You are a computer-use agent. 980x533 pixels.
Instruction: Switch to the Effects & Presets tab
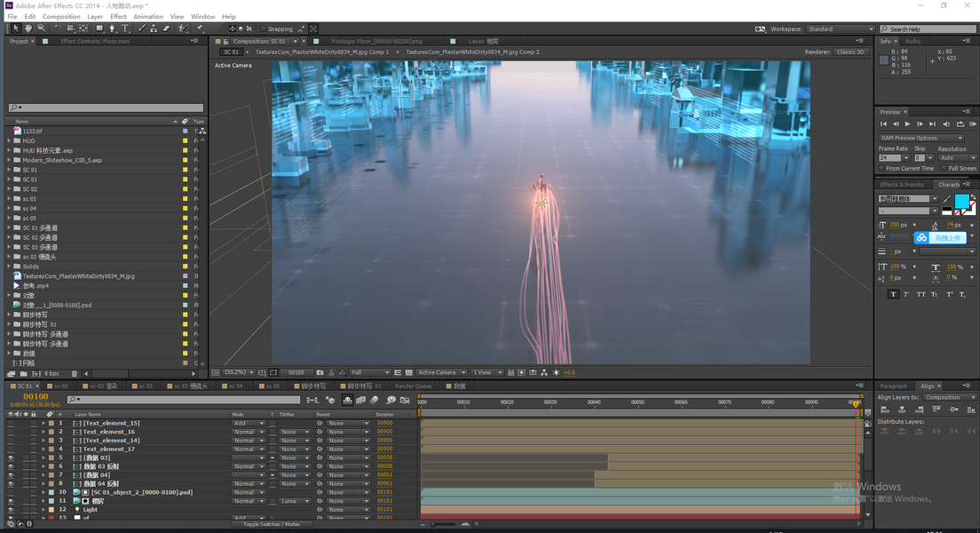click(901, 185)
